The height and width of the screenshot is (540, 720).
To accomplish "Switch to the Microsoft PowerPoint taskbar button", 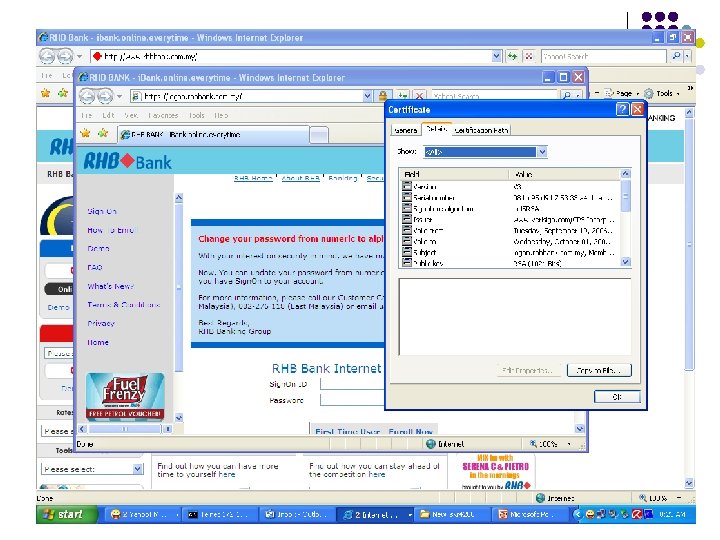I will click(x=530, y=515).
